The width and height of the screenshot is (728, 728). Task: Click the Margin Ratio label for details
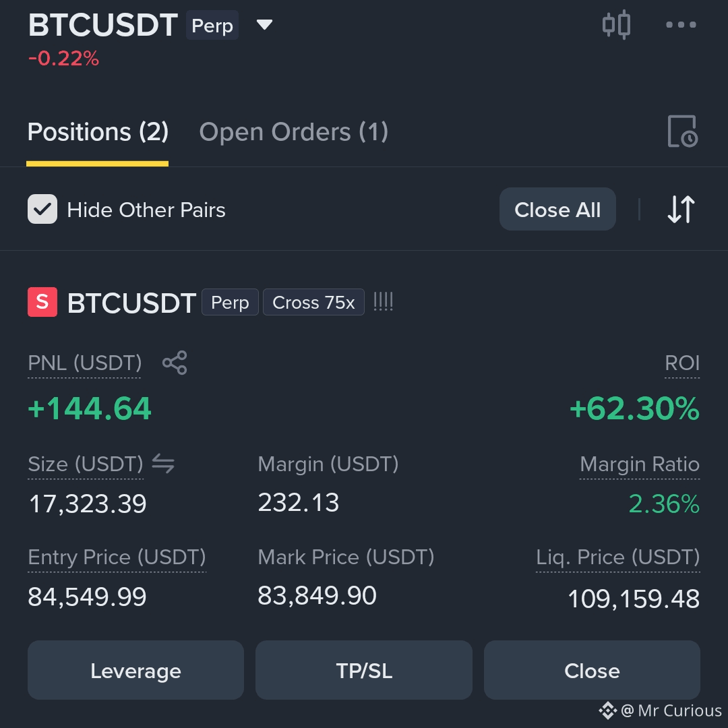(639, 464)
